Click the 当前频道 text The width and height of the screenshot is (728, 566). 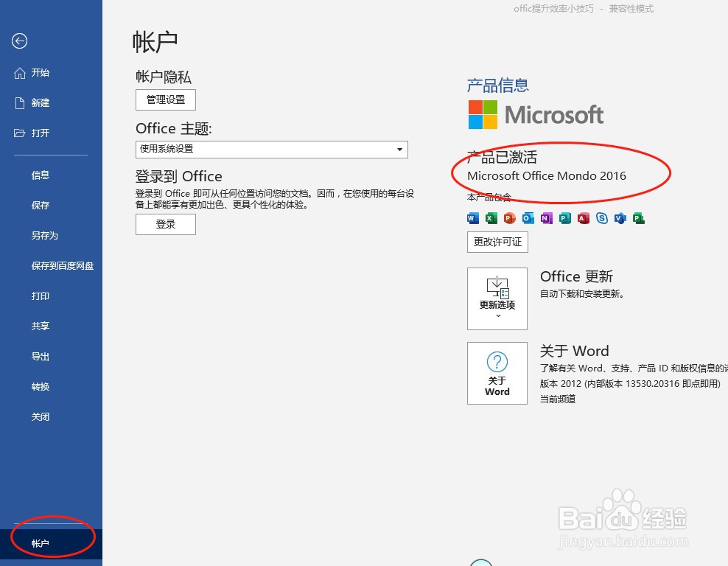coord(558,399)
